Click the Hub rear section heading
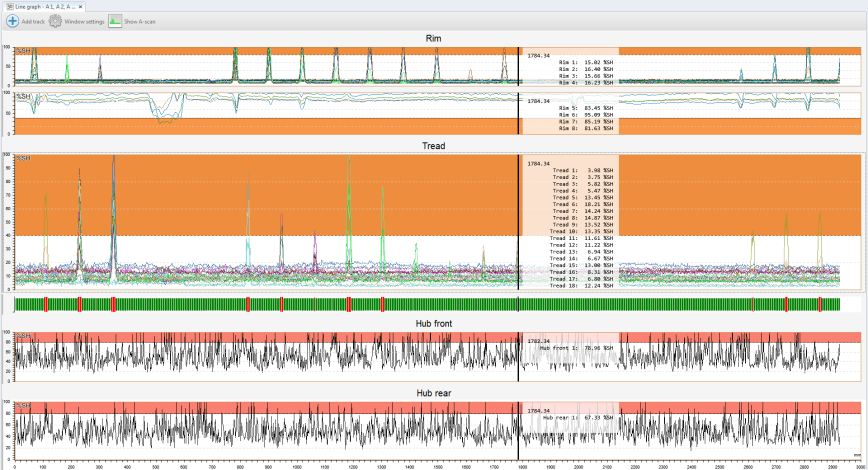Image resolution: width=868 pixels, height=470 pixels. coord(434,393)
